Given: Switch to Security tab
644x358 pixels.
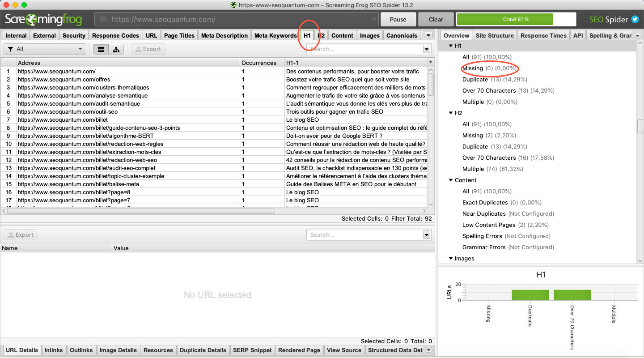Looking at the screenshot, I should point(74,35).
